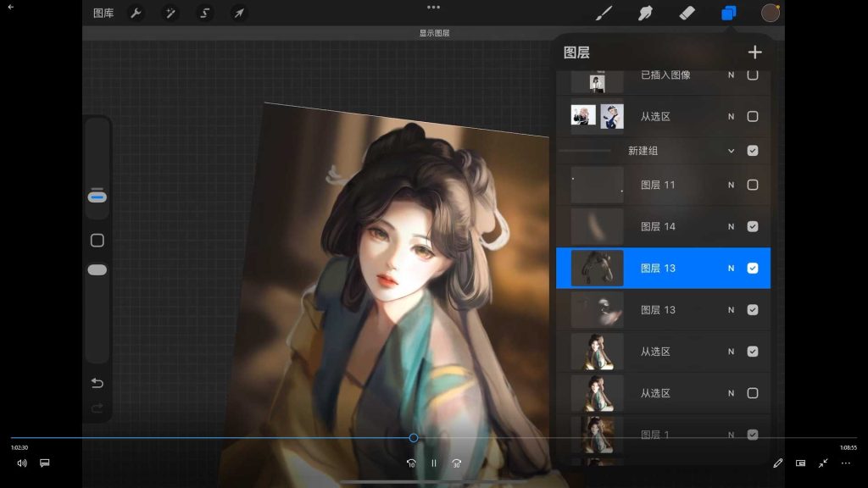This screenshot has height=488, width=868.
Task: Hide the unselected 图层 13 layer
Action: (x=753, y=310)
